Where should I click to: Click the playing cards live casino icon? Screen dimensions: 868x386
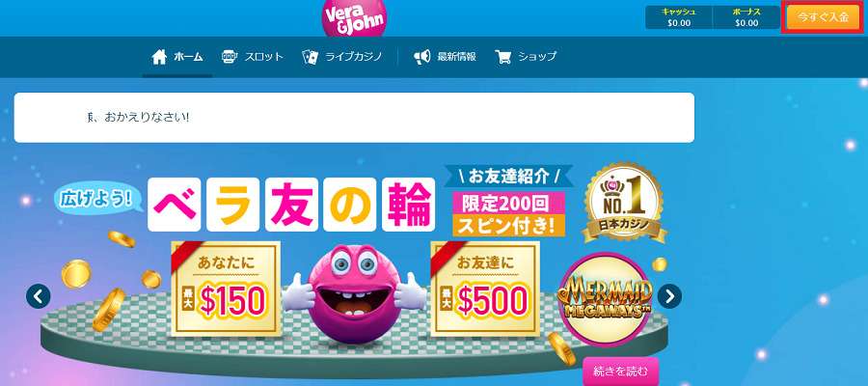(310, 57)
